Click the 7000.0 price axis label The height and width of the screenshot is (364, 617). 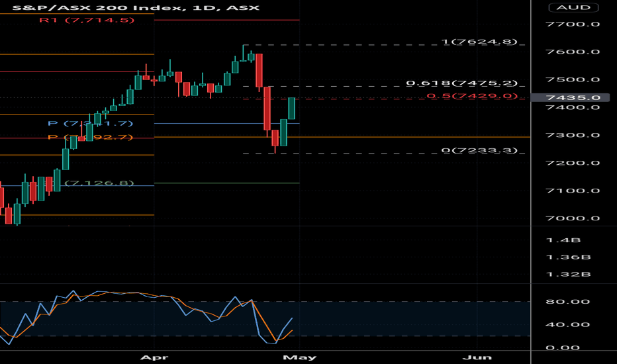tap(573, 218)
